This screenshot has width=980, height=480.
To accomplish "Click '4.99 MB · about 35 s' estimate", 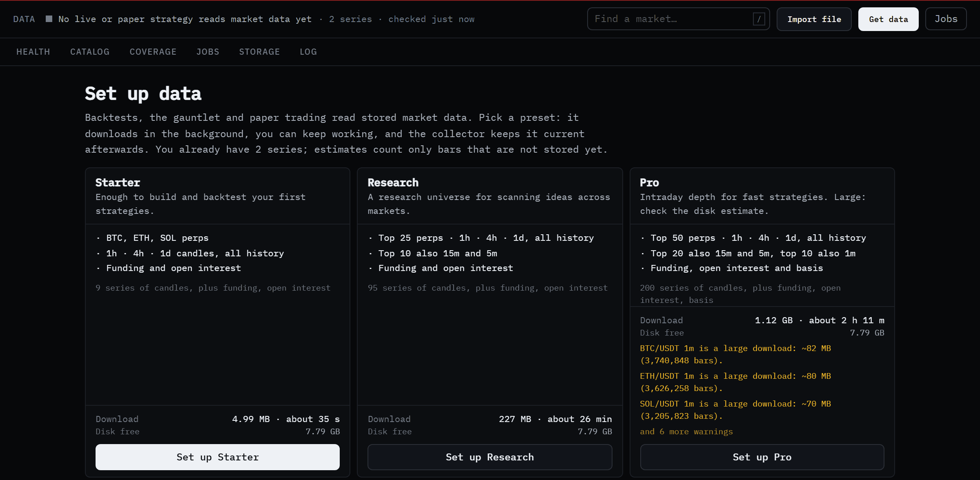I will pos(286,419).
